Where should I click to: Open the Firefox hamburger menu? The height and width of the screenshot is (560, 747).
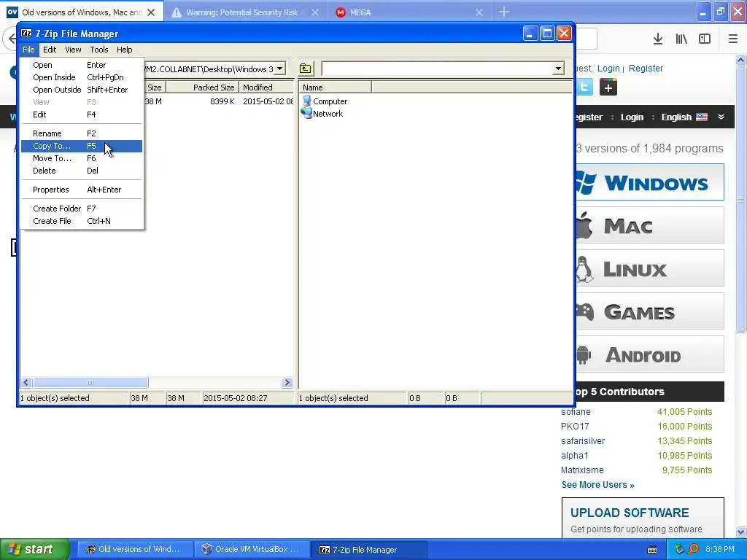[x=733, y=39]
